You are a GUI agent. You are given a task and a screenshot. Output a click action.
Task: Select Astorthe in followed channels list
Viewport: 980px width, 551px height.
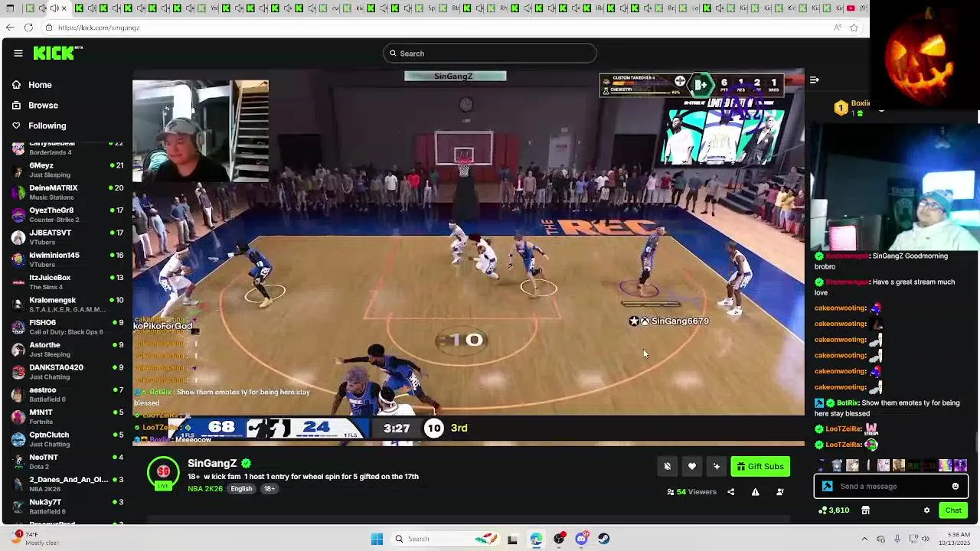click(x=67, y=349)
